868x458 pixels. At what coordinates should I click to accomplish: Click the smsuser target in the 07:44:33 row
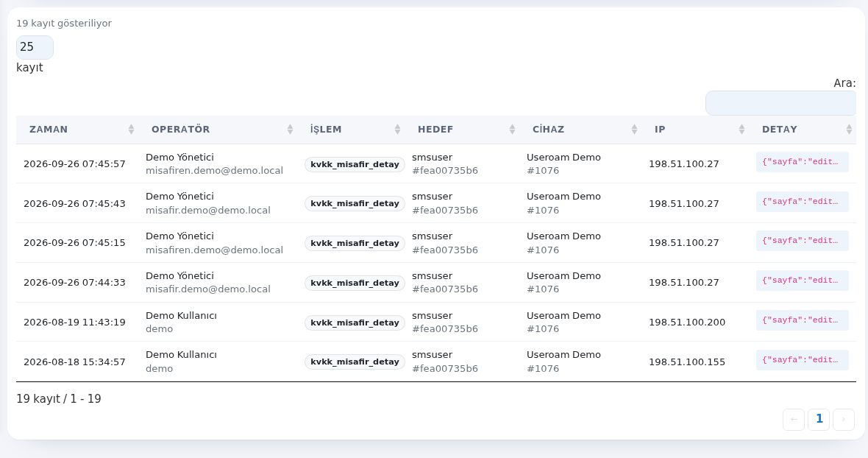click(x=433, y=276)
